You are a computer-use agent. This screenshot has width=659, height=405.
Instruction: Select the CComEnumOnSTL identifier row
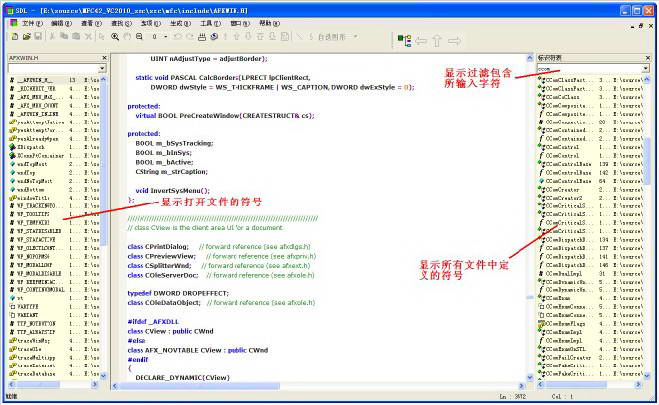coord(590,349)
